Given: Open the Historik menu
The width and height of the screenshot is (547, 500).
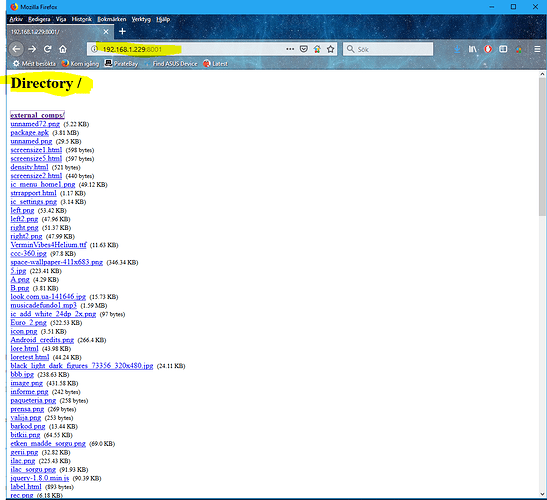Looking at the screenshot, I should (x=82, y=19).
